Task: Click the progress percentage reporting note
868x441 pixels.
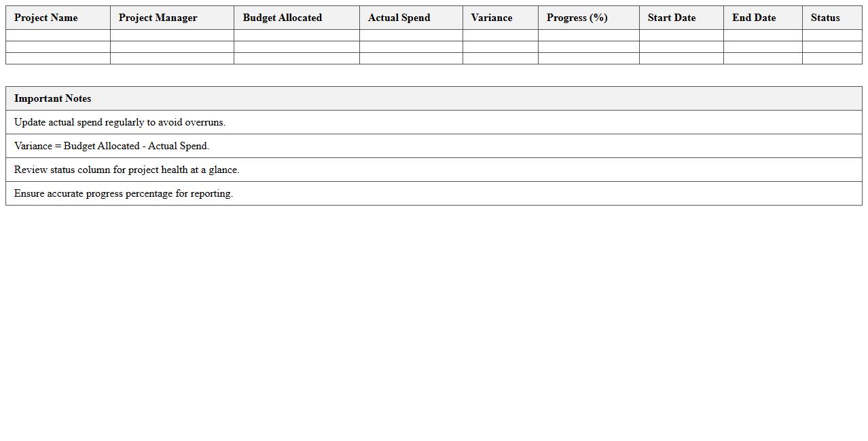Action: tap(433, 193)
